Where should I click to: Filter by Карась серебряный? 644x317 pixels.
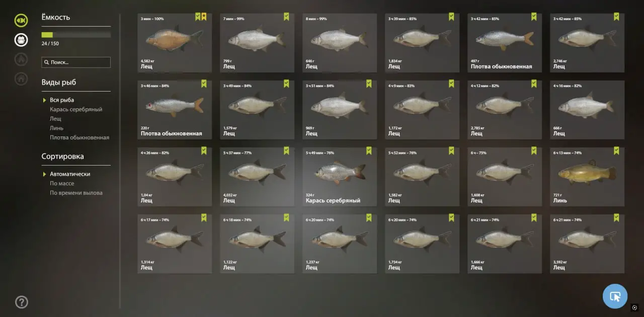pyautogui.click(x=76, y=109)
